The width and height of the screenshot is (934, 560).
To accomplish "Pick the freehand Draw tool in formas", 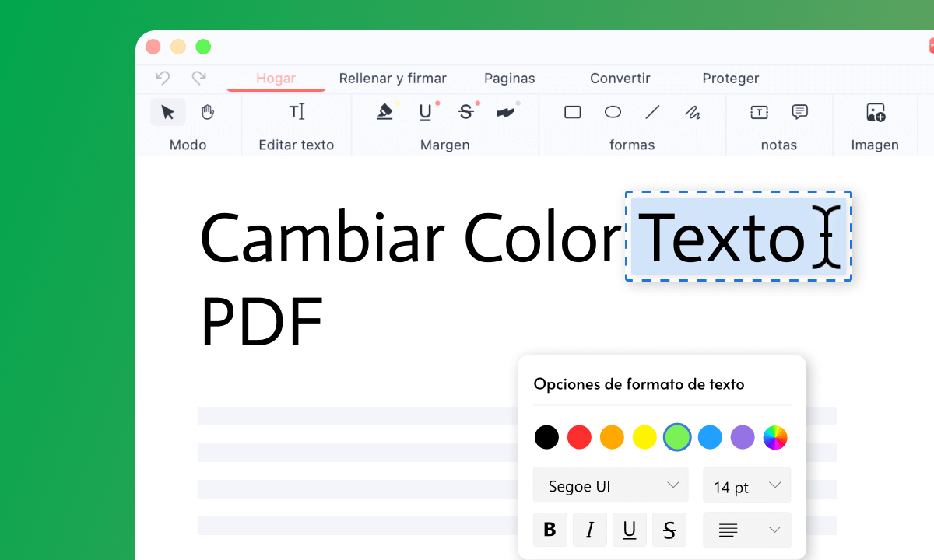I will [692, 112].
